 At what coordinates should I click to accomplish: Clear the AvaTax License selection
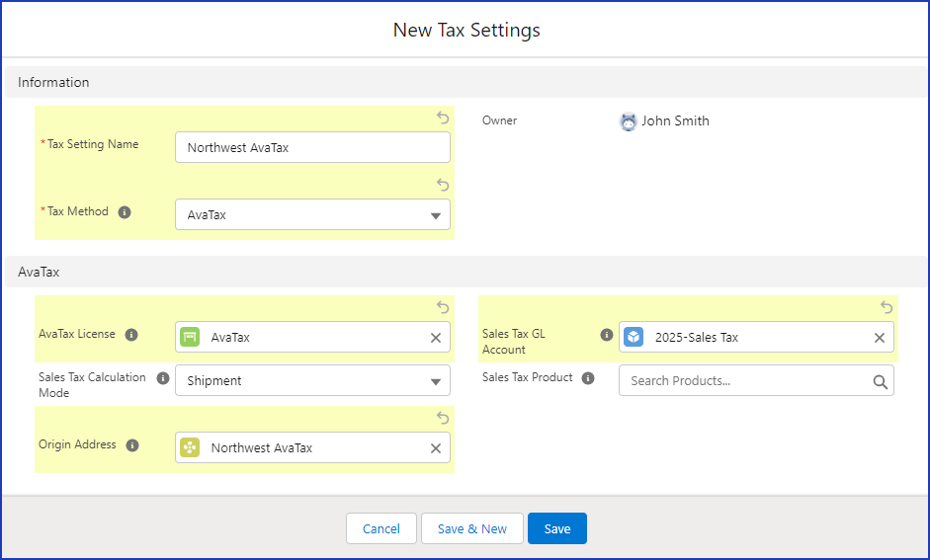tap(435, 338)
